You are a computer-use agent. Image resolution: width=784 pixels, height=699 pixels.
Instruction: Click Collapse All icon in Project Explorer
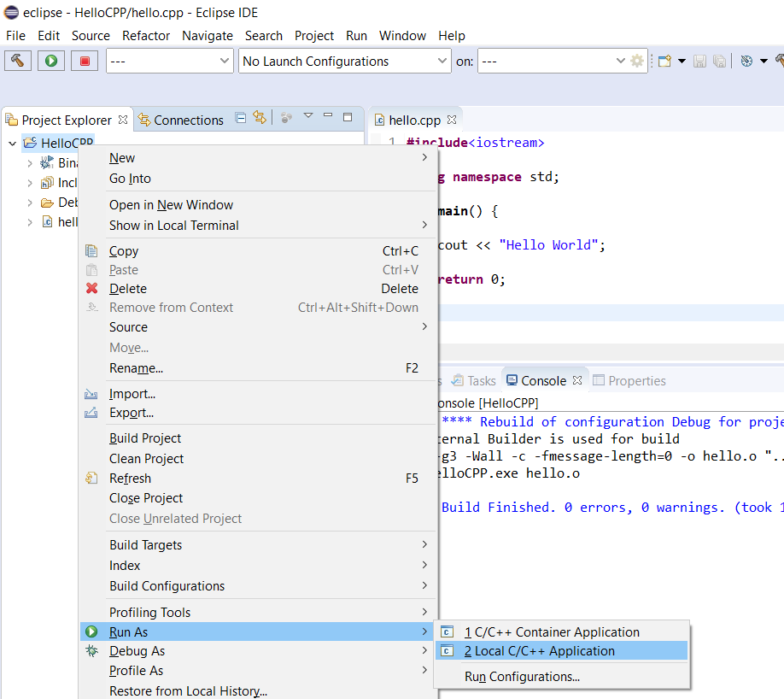pyautogui.click(x=241, y=118)
